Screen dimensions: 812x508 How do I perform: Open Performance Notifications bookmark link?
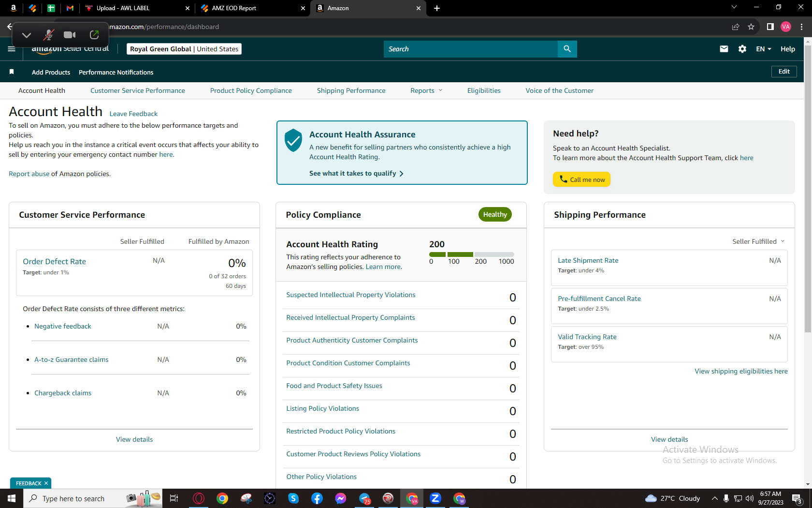[x=116, y=72]
